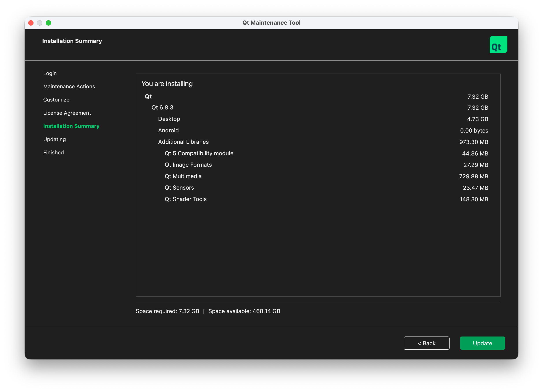Select Maintenance Actions in sidebar
The height and width of the screenshot is (392, 543).
69,86
